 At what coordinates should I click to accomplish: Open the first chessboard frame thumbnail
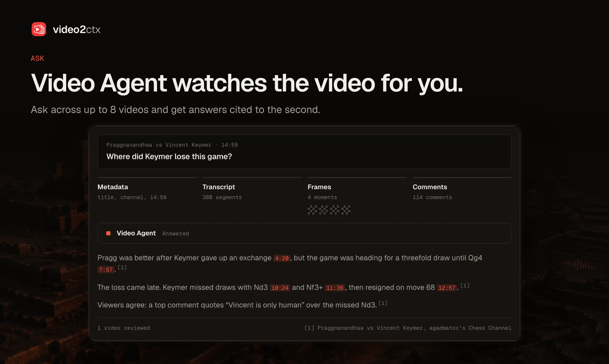pos(312,210)
